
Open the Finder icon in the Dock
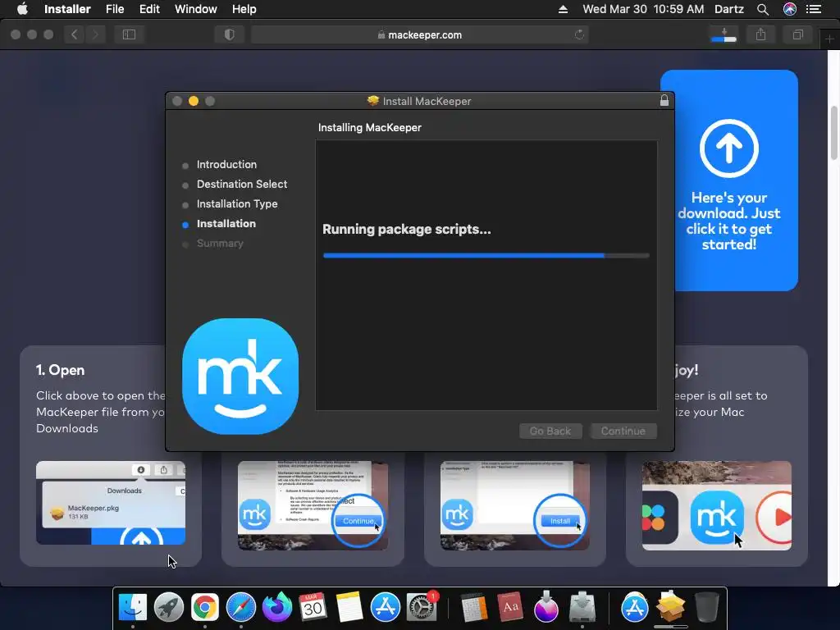(132, 608)
